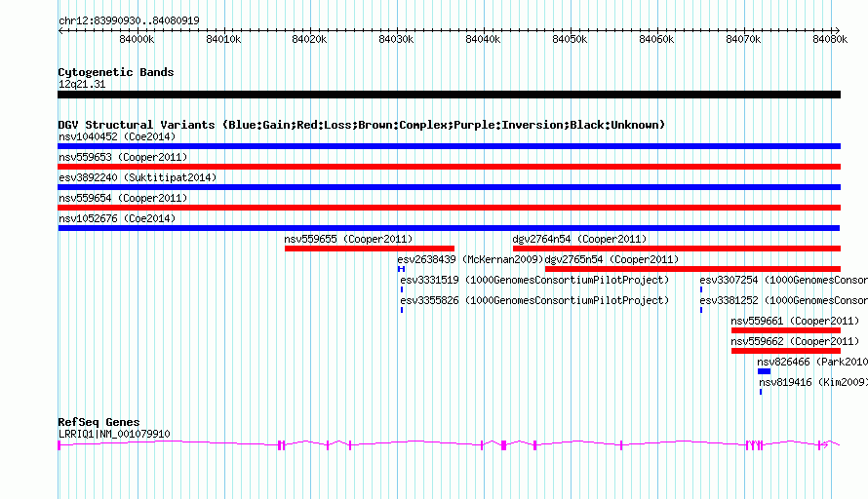
Task: Click the esv3307254 label text
Action: tap(784, 280)
